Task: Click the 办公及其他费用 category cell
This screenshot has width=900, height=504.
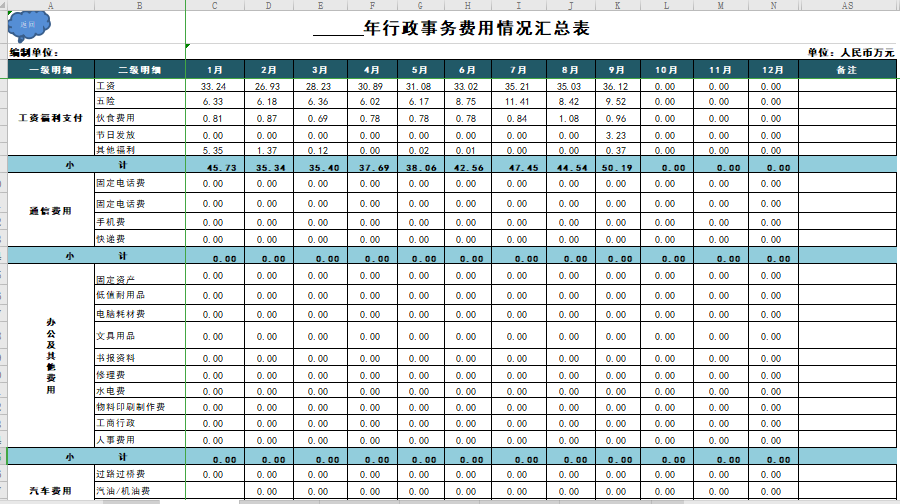Action: click(51, 356)
